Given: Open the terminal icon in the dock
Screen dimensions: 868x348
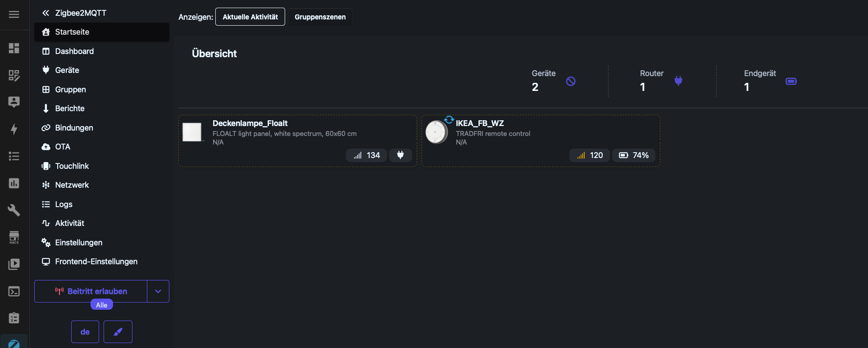Looking at the screenshot, I should coord(14,291).
